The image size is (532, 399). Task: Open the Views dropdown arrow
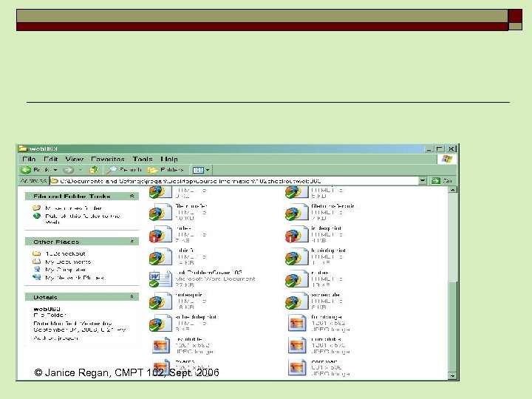[x=208, y=170]
